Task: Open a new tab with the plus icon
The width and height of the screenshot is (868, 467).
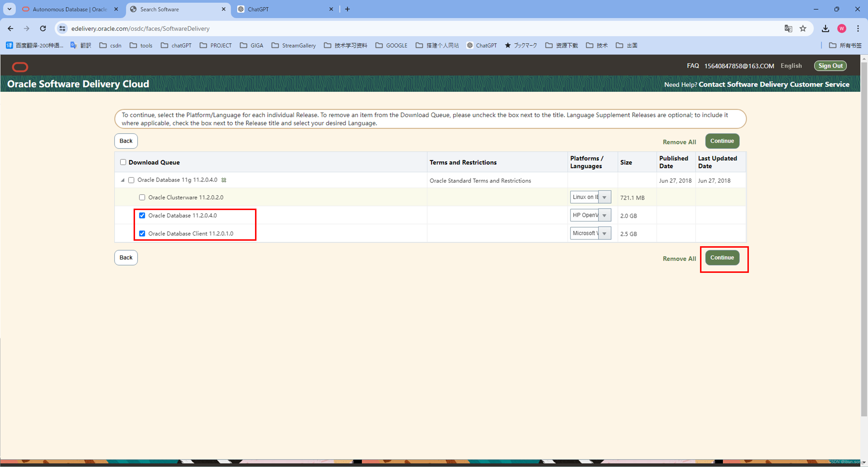Action: (347, 9)
